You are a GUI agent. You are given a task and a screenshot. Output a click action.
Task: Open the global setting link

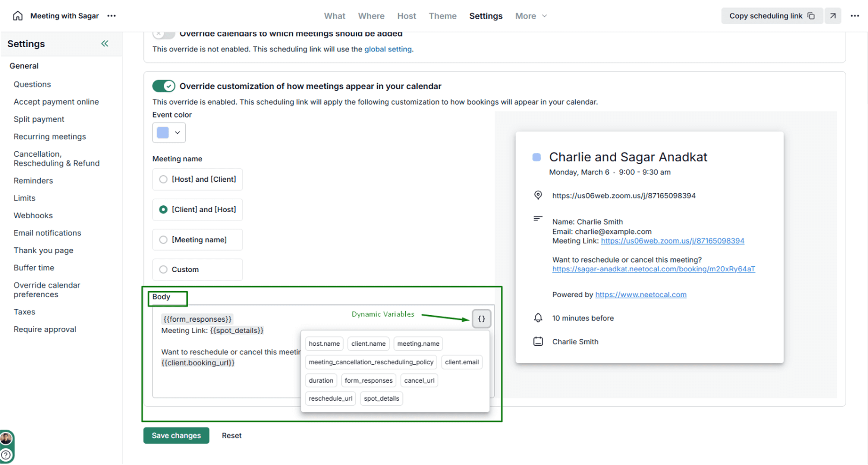tap(388, 49)
